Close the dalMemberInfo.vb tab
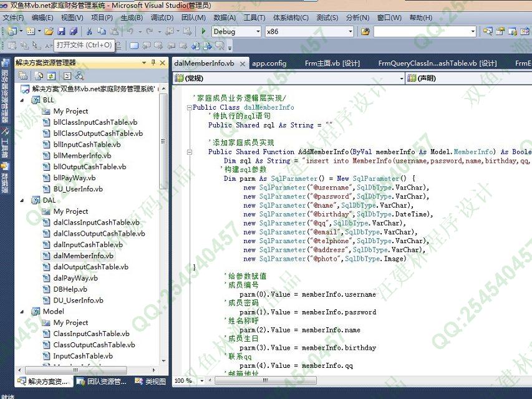Viewport: 532px width, 399px height. tap(243, 64)
